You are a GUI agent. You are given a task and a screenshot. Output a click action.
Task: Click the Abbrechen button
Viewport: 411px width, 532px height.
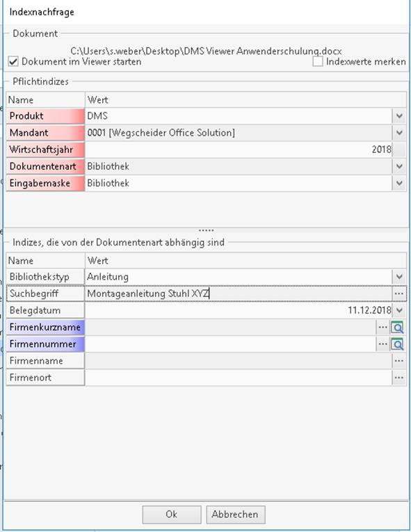click(236, 515)
